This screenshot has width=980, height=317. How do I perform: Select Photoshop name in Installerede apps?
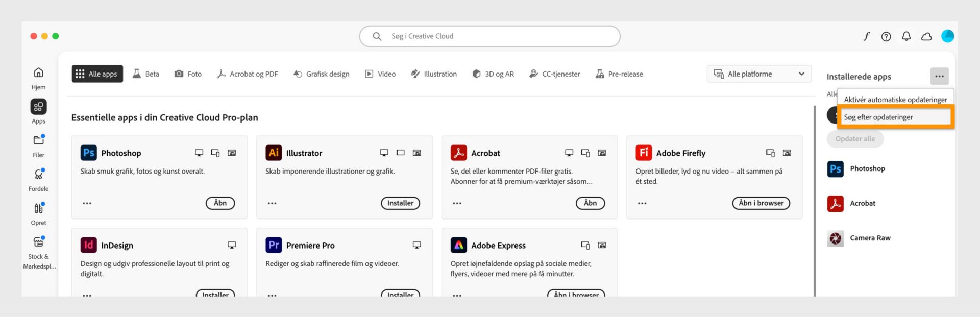pos(867,168)
